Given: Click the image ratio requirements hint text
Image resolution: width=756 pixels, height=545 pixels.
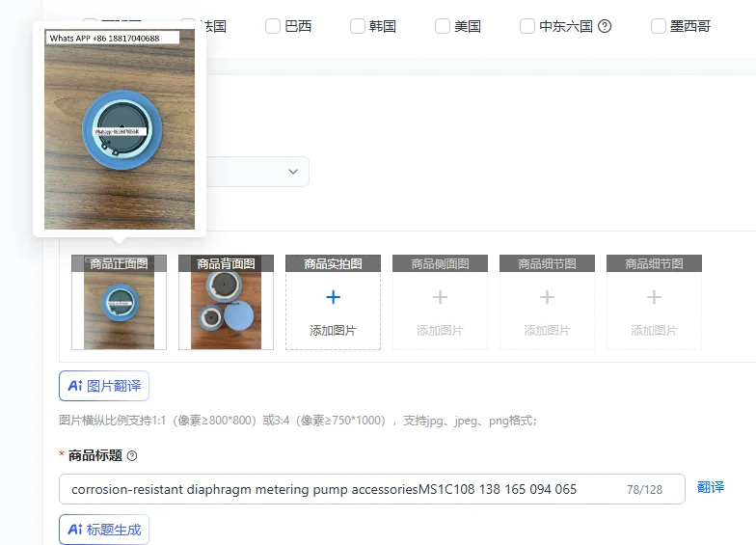Looking at the screenshot, I should click(298, 421).
